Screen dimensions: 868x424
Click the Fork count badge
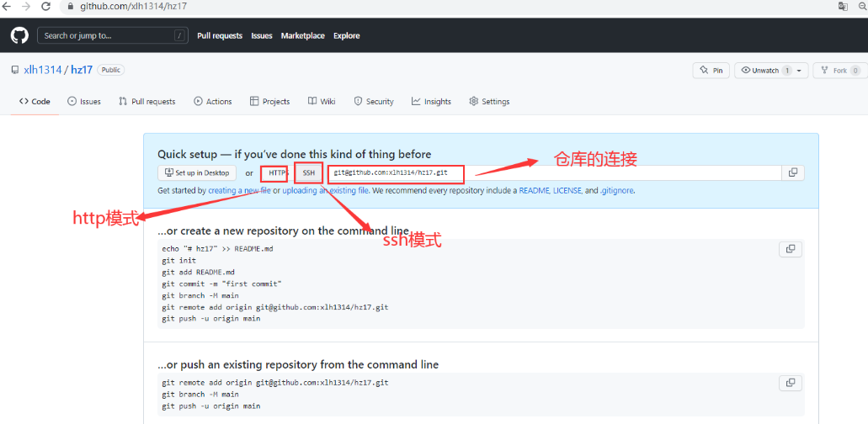[x=855, y=71]
